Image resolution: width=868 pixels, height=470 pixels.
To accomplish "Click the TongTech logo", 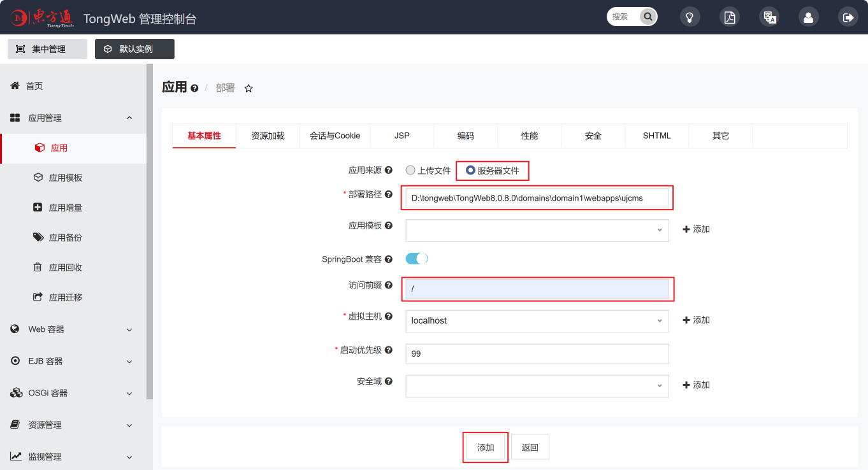I will coord(43,18).
